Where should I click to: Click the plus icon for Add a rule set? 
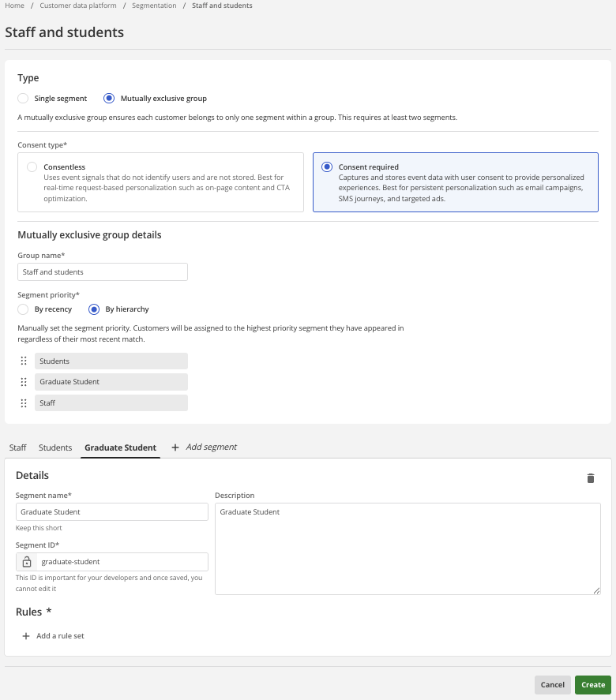26,636
